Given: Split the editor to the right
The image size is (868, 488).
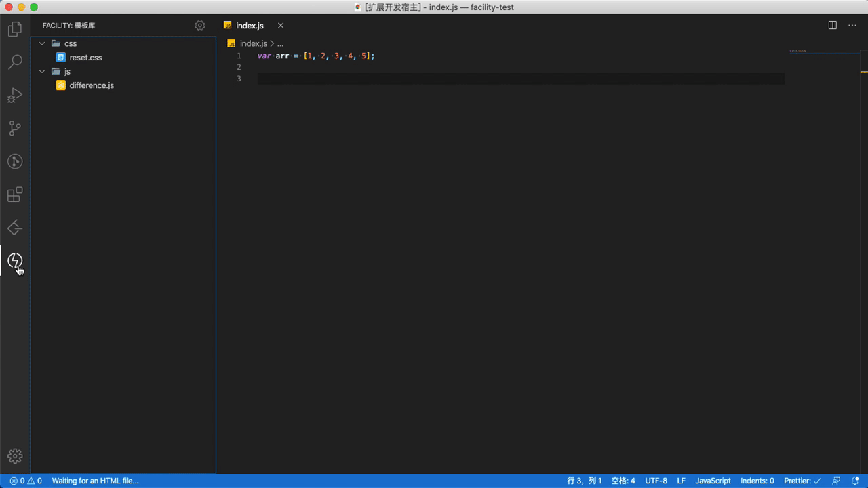Looking at the screenshot, I should coord(833,26).
